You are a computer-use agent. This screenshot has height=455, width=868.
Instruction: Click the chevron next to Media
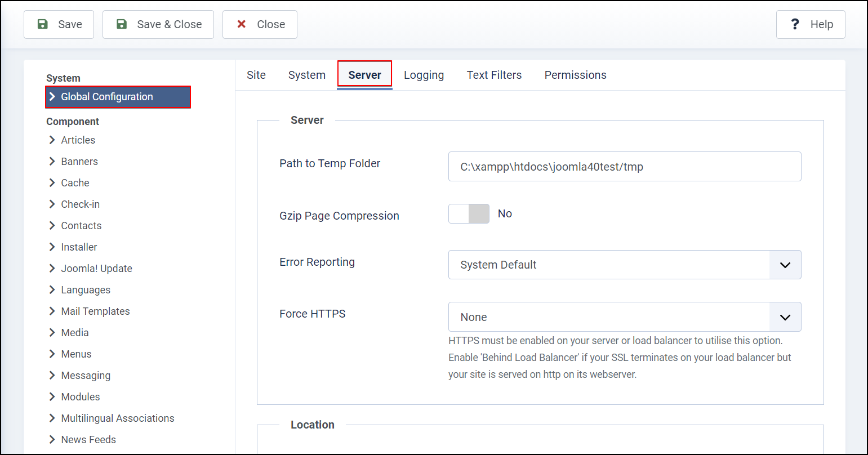pos(52,332)
